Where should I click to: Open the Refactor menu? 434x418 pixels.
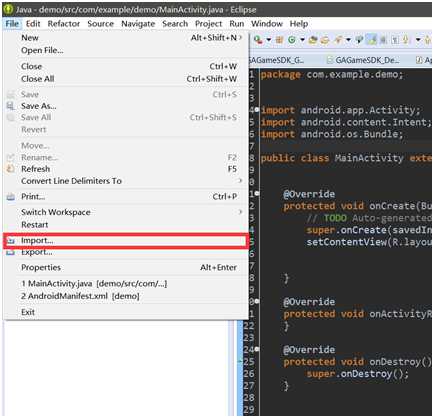(64, 24)
